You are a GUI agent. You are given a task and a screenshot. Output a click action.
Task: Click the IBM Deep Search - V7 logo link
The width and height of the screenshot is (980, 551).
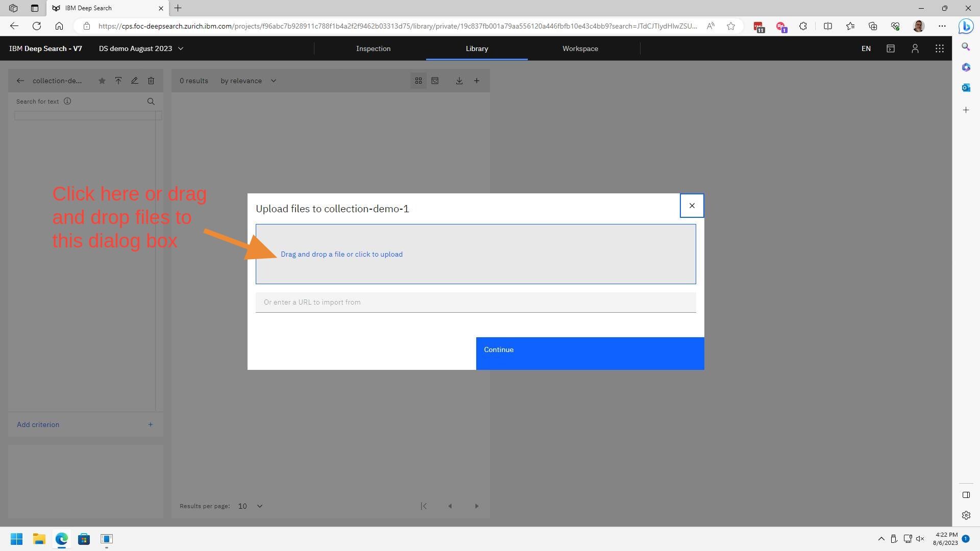(45, 48)
